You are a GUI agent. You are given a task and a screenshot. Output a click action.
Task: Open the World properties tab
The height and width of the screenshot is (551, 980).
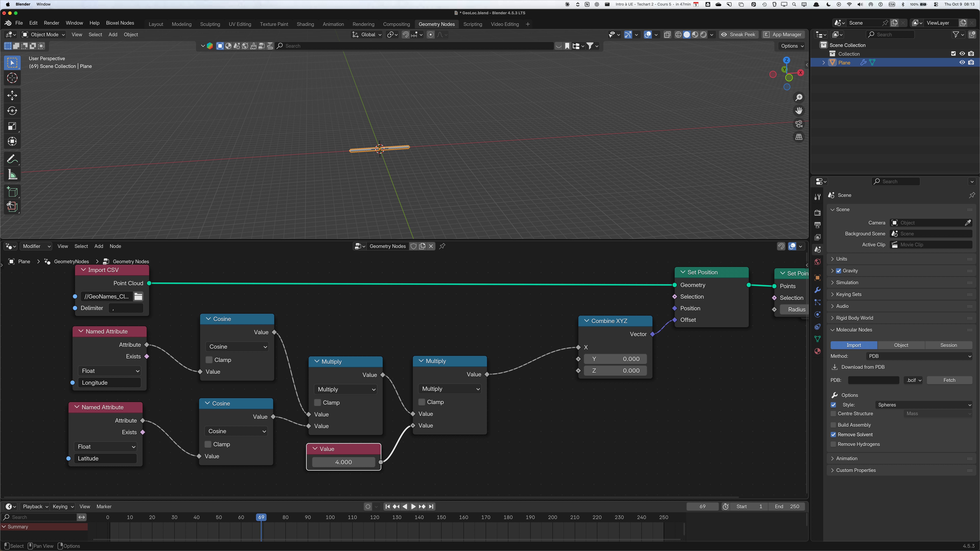[x=818, y=262]
